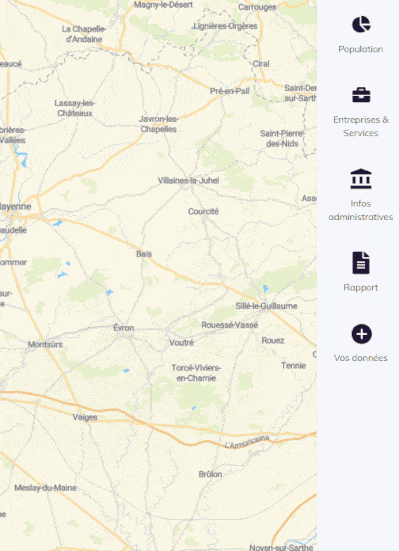Select Meslay-du-Maine on the map
The width and height of the screenshot is (399, 551).
[x=45, y=488]
